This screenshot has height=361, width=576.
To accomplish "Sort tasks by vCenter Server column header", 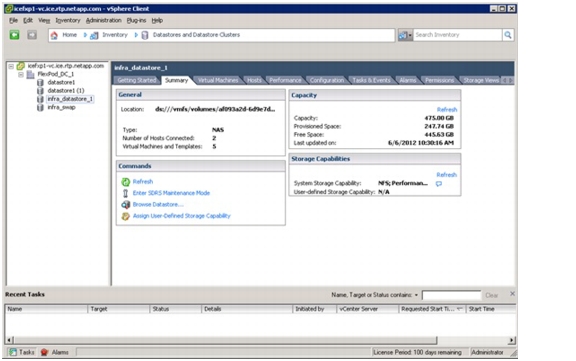I will [368, 309].
